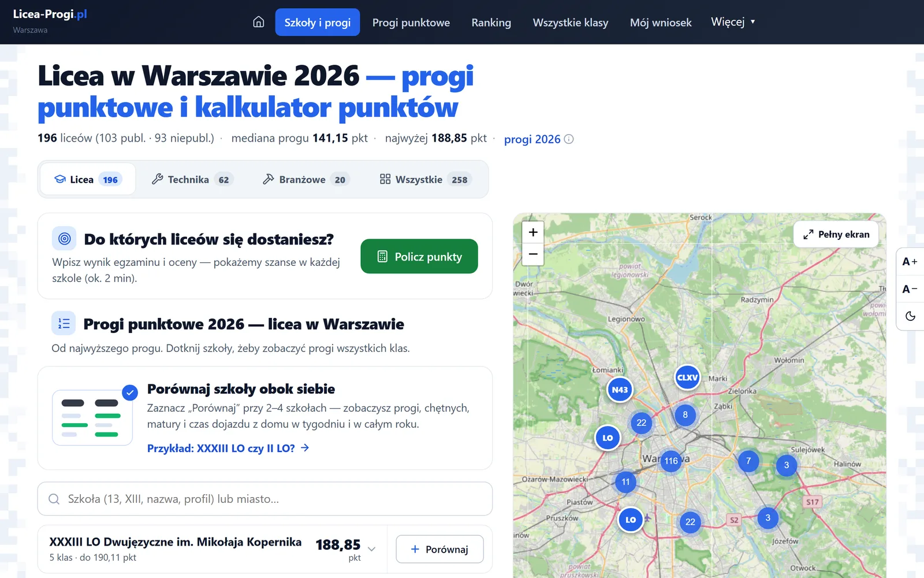Open the 116 schools map cluster
This screenshot has height=578, width=924.
pos(671,461)
